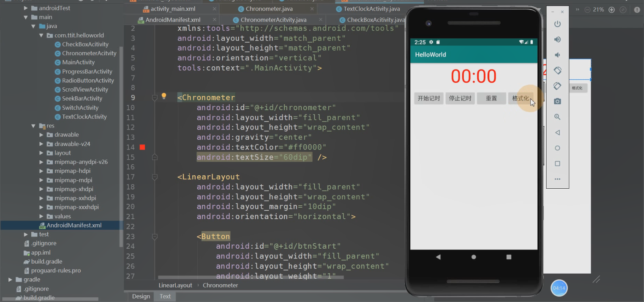Click the 21% zoom level label

599,10
